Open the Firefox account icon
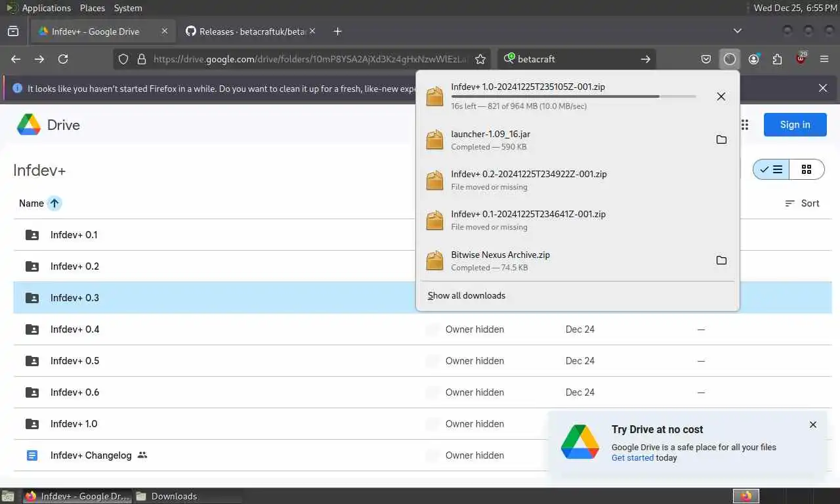840x504 pixels. (x=753, y=59)
